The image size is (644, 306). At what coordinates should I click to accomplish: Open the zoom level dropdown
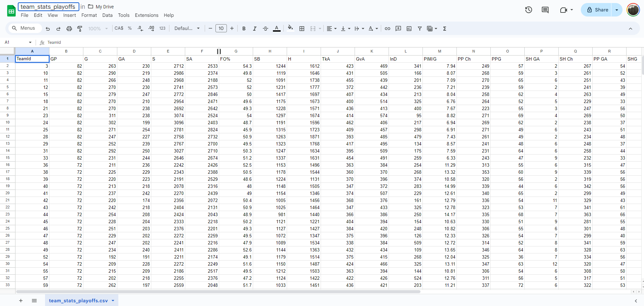click(x=98, y=29)
